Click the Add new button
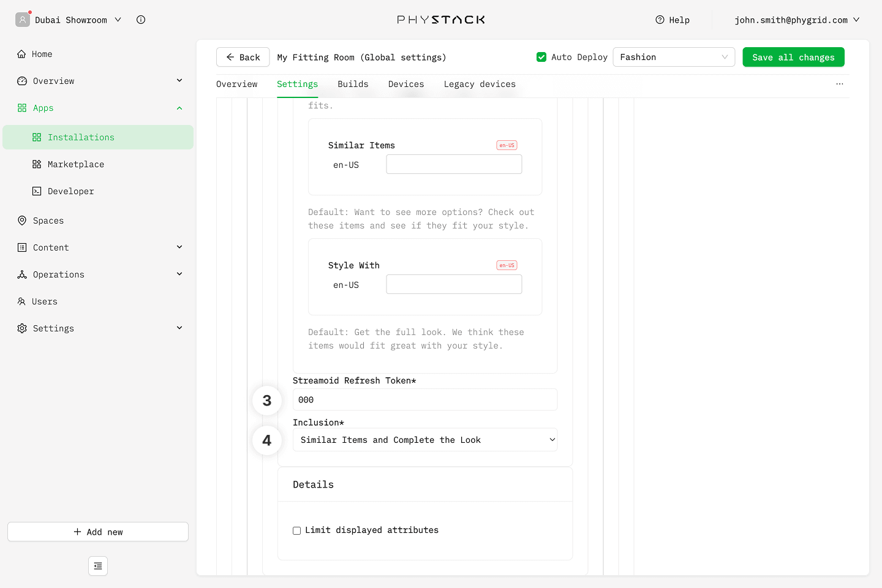Screen dimensions: 882x588 tap(98, 532)
